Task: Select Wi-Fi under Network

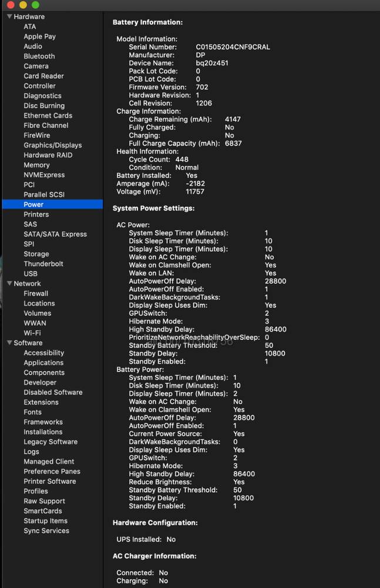Action: tap(32, 333)
